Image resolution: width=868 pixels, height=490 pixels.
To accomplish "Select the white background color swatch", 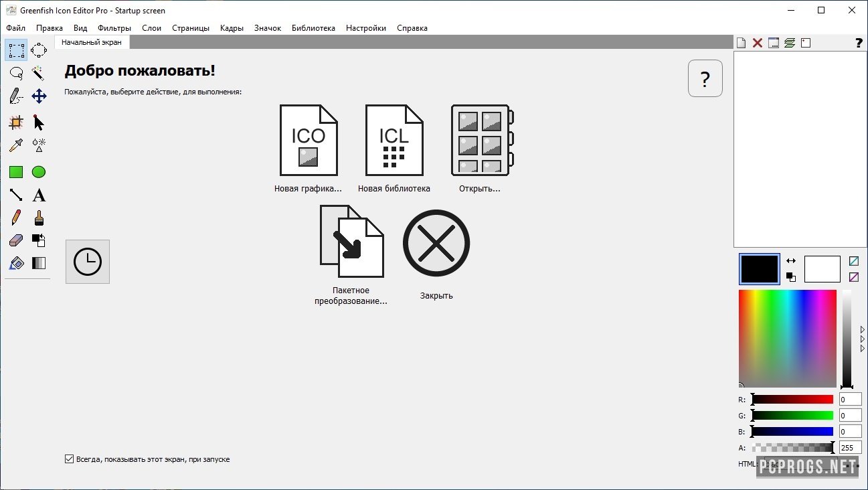I will [x=822, y=269].
